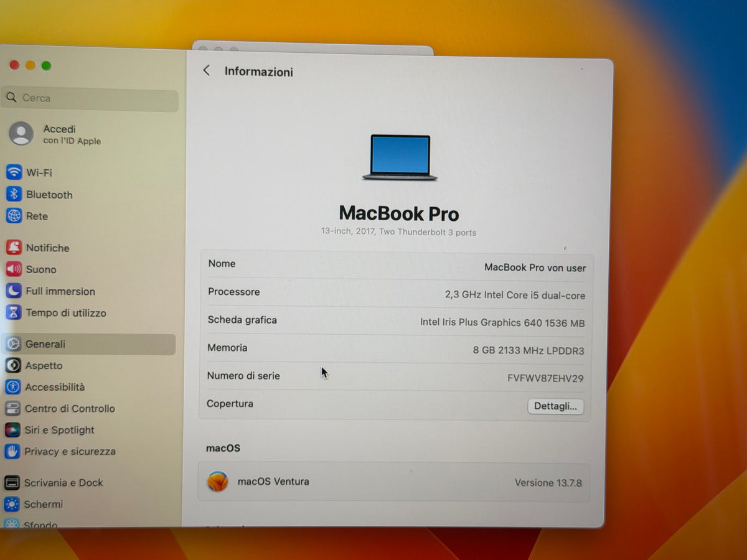Click the red close window button

tap(14, 65)
